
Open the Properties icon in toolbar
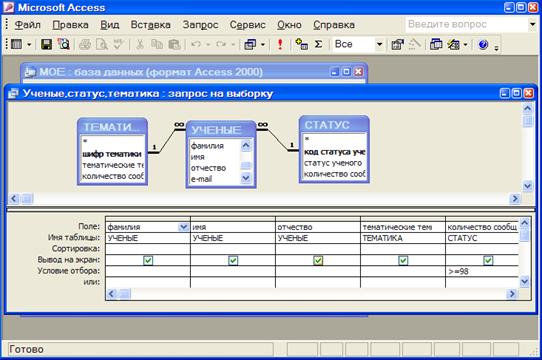tap(398, 44)
